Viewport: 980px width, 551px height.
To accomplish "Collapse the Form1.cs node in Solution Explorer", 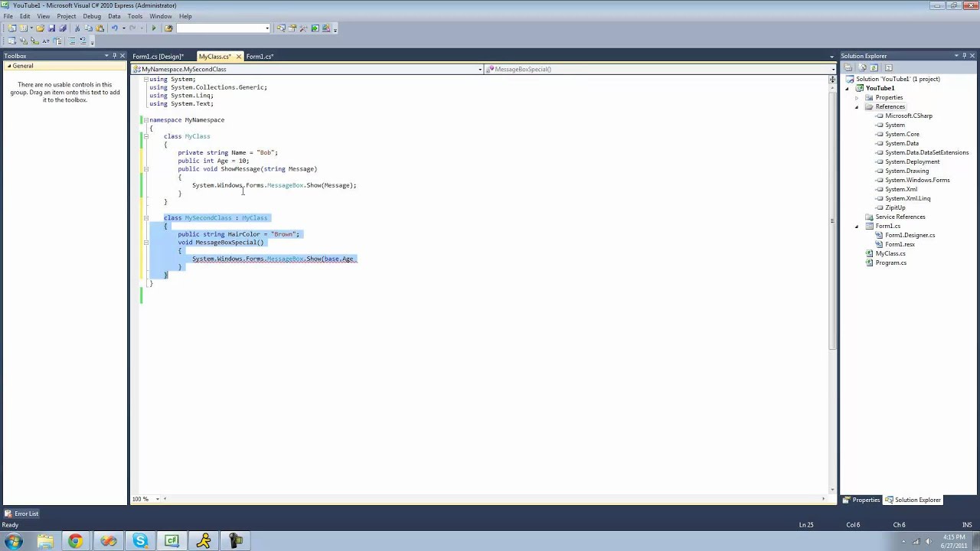I will pyautogui.click(x=857, y=227).
